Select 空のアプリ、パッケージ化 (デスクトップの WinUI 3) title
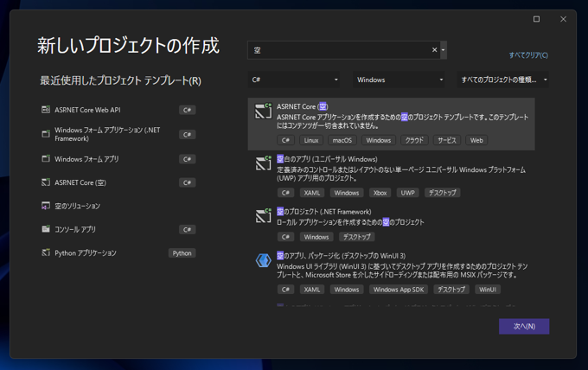The image size is (588, 370). tap(342, 256)
